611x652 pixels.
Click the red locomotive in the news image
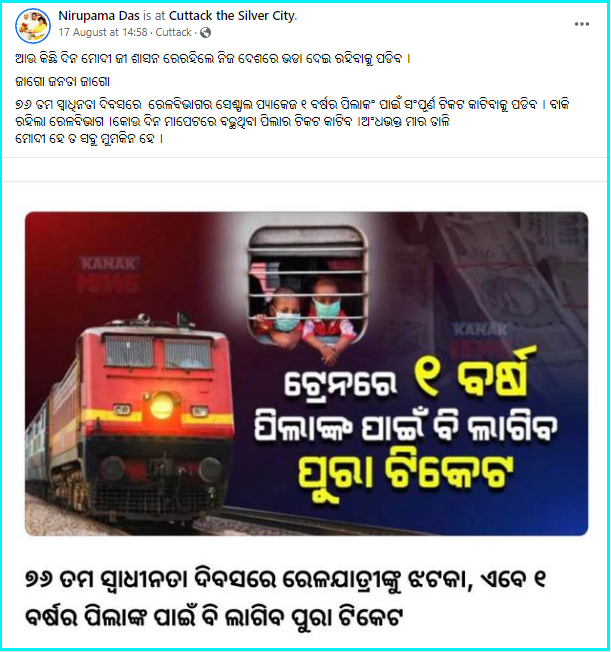pyautogui.click(x=130, y=422)
